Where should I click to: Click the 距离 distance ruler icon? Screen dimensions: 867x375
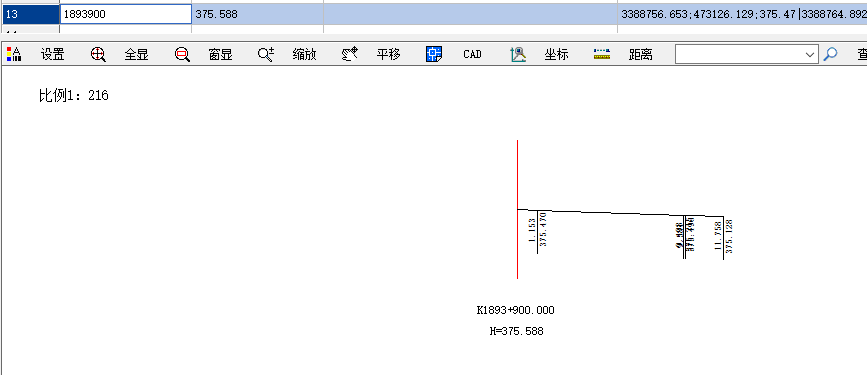coord(602,54)
